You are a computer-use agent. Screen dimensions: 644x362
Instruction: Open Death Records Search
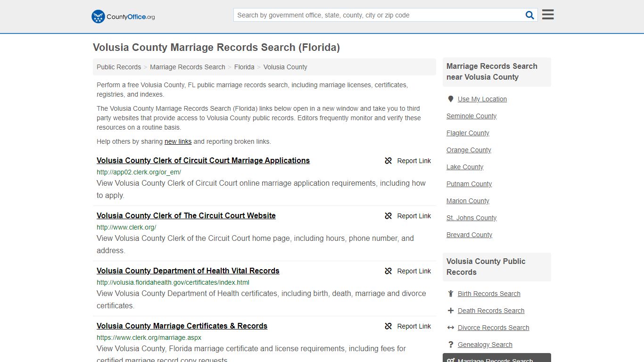[x=491, y=311]
